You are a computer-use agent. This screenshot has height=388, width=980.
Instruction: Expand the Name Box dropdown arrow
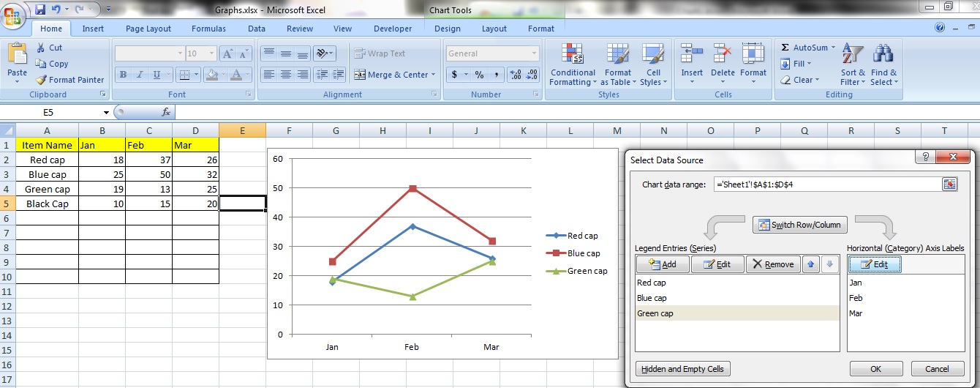pos(106,112)
